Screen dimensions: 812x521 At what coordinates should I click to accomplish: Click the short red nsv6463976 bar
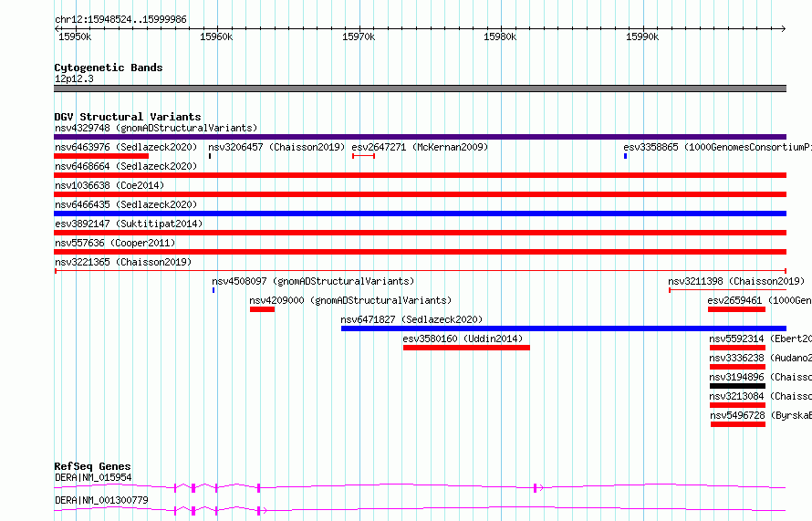point(101,156)
